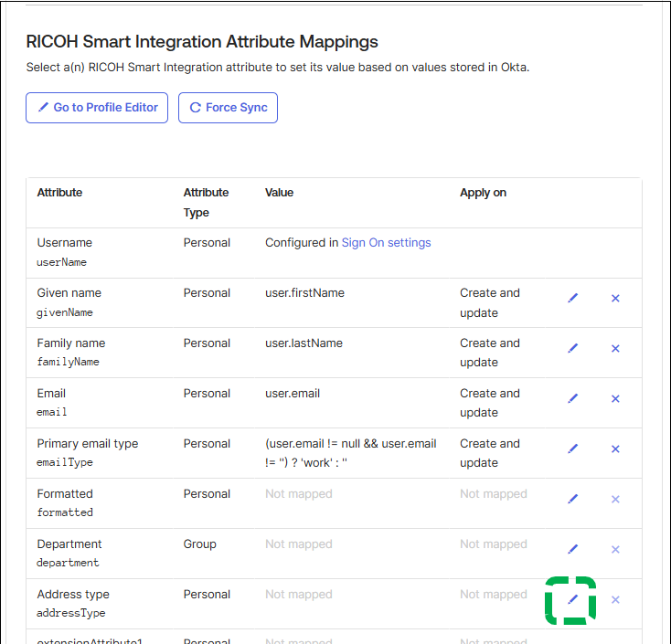Click the Attribute column header

coord(59,193)
